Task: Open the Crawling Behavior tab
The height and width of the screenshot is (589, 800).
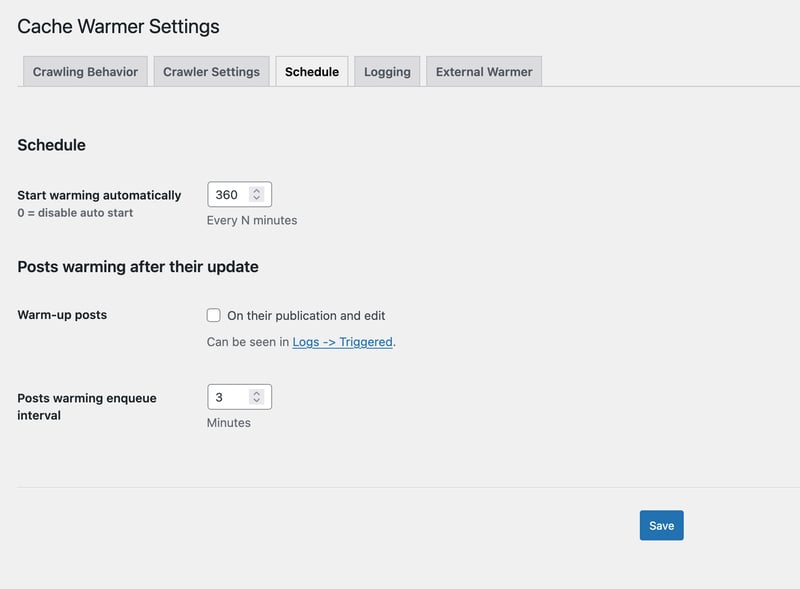Action: click(x=85, y=72)
